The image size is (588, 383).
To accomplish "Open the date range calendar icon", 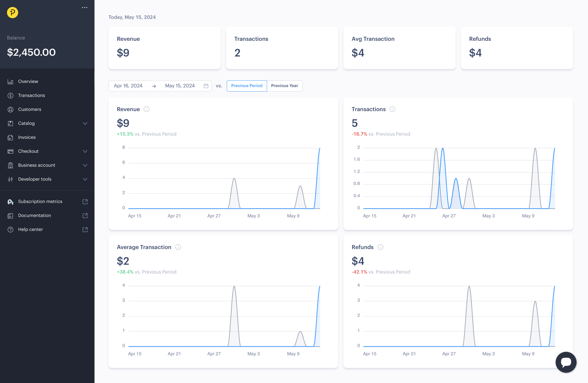I will coord(206,86).
